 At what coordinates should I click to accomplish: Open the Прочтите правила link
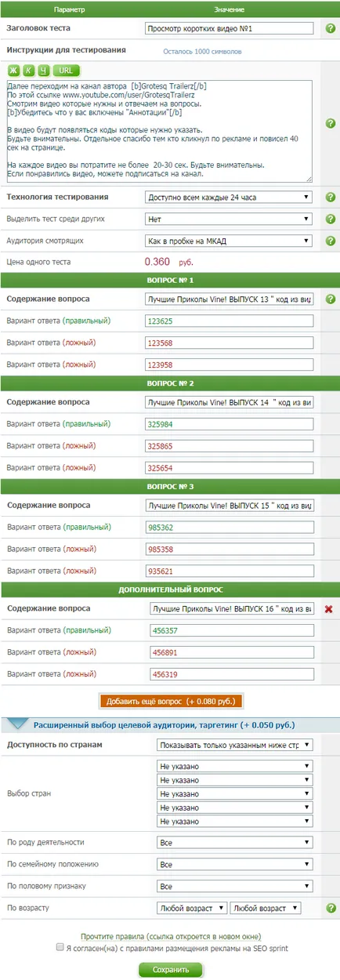click(170, 936)
